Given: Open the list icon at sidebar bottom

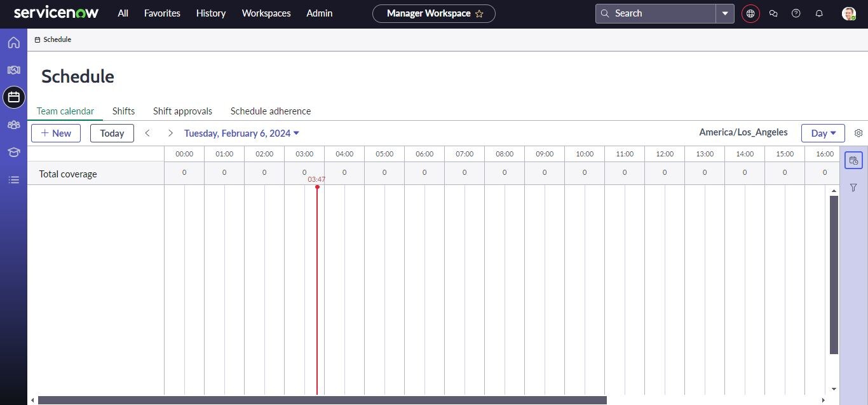Looking at the screenshot, I should coord(13,179).
